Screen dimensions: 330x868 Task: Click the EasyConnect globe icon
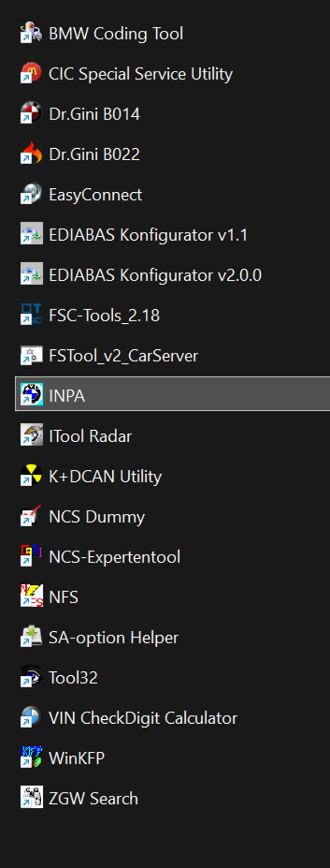click(31, 194)
